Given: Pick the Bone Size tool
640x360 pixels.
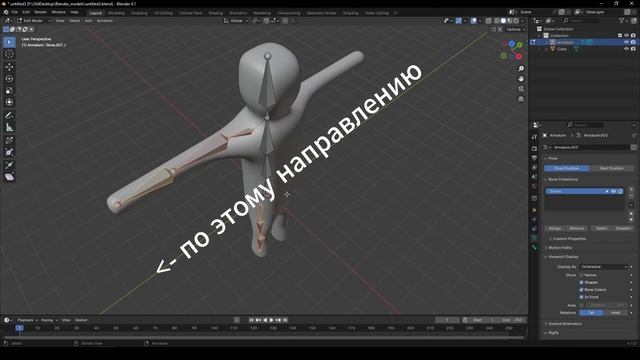Looking at the screenshot, I should 9,152.
